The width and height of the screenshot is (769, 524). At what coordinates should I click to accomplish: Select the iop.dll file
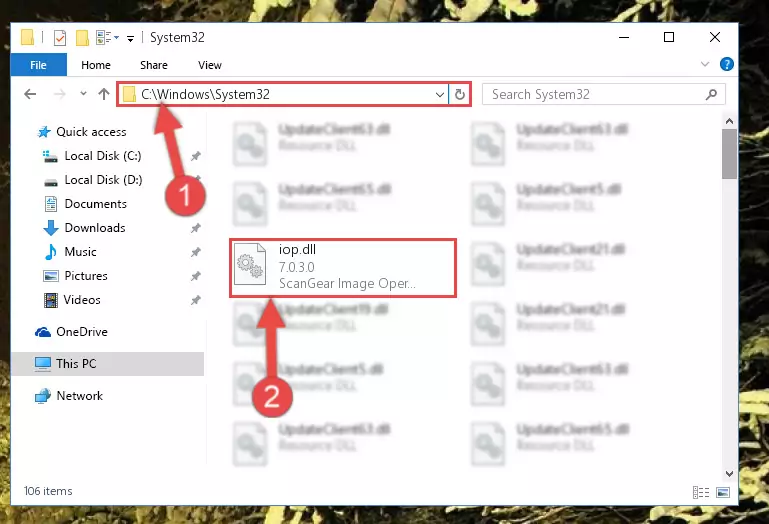pos(343,267)
